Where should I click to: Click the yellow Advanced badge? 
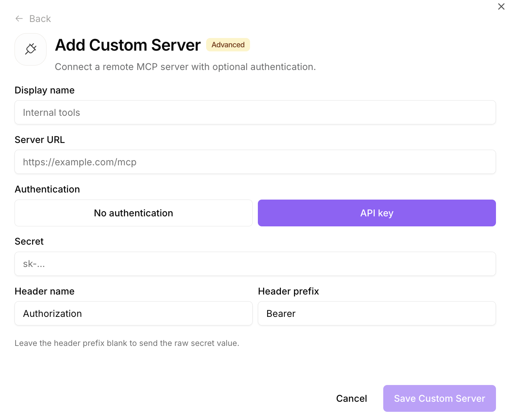click(x=228, y=45)
